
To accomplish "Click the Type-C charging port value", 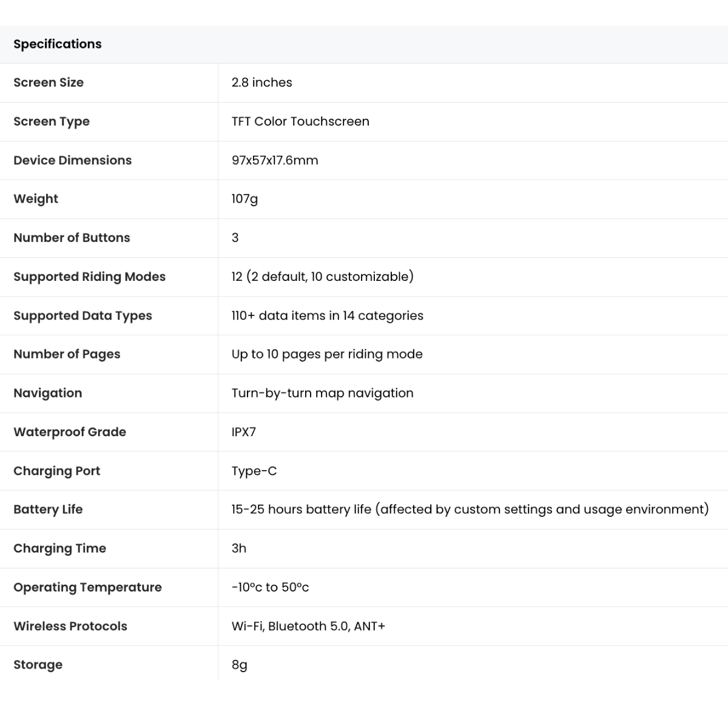I will 254,471.
